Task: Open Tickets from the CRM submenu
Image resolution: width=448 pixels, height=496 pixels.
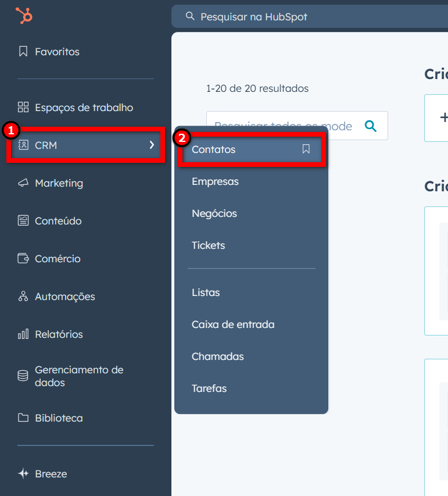Action: point(208,245)
